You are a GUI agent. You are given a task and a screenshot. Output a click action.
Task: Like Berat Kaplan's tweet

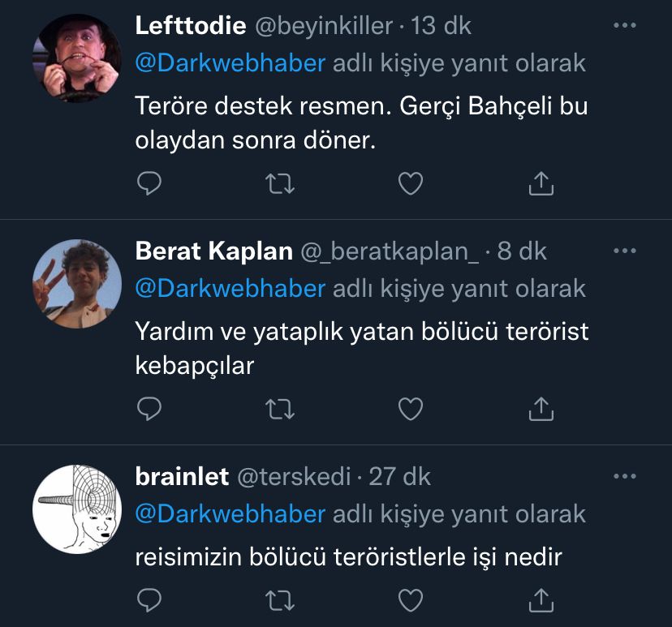411,409
